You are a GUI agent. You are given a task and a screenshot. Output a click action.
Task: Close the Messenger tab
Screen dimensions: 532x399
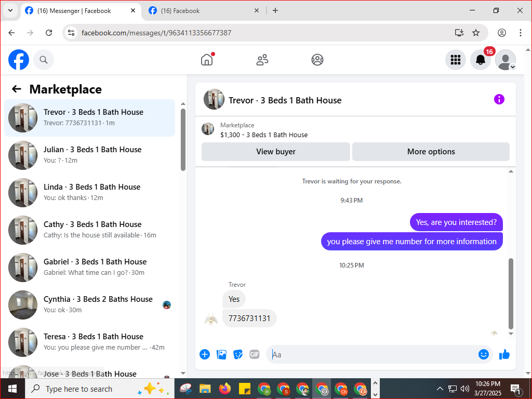(x=133, y=10)
